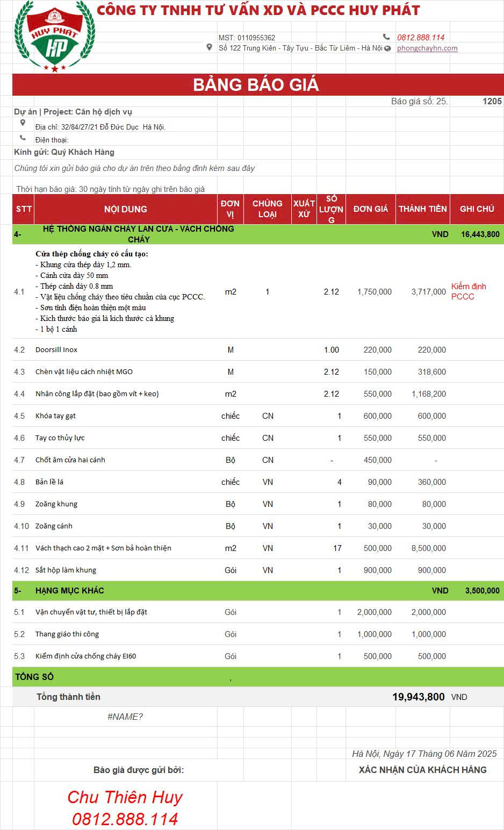Click the phone icon next to Điện thoại

tap(23, 138)
